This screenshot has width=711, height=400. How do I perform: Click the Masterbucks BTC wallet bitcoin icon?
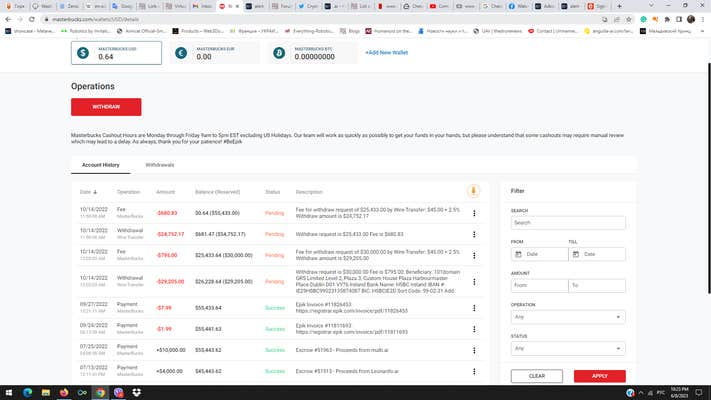279,53
